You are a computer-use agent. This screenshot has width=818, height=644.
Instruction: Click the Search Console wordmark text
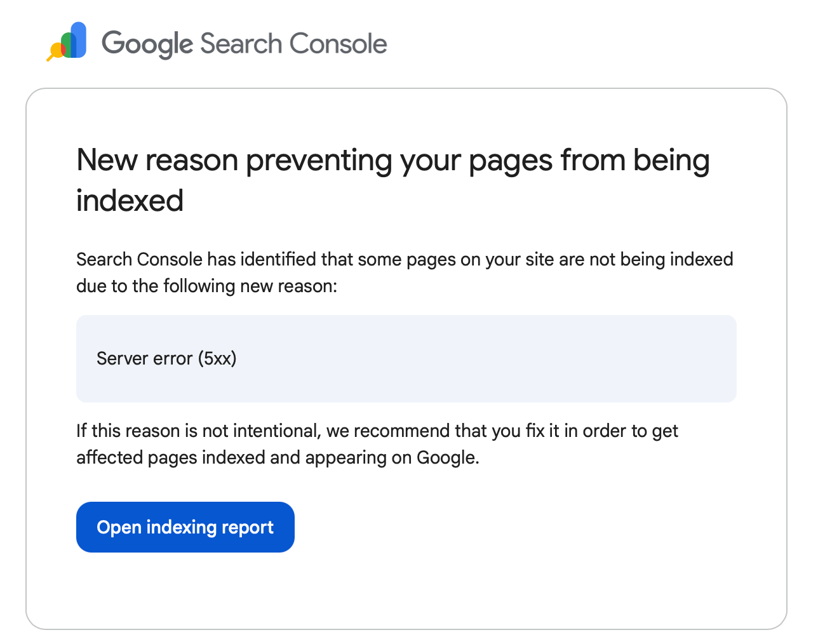pyautogui.click(x=292, y=43)
